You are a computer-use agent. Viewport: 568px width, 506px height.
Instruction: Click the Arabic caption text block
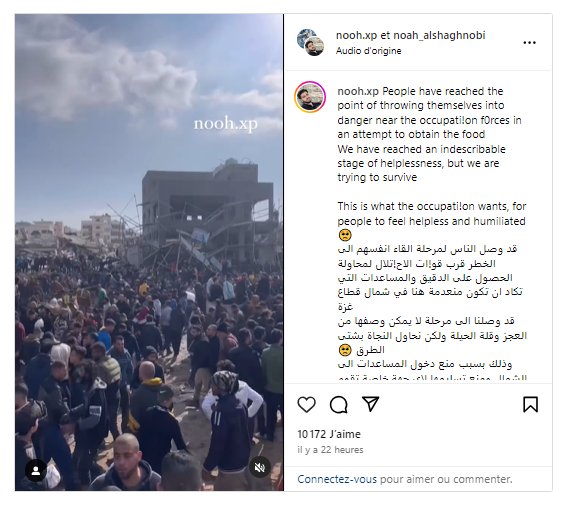pos(431,313)
